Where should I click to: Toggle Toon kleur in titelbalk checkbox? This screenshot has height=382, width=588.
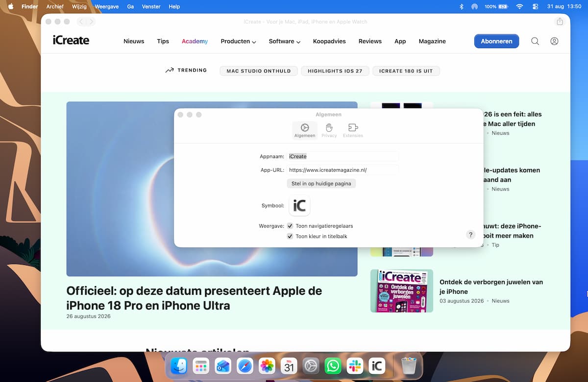coord(290,236)
